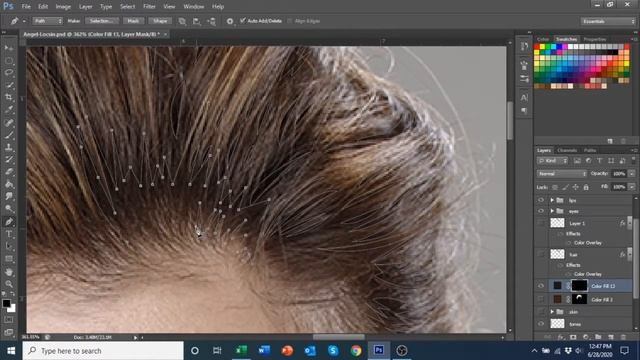Open the Normal blend mode dropdown
Viewport: 640px width, 360px height.
click(562, 174)
